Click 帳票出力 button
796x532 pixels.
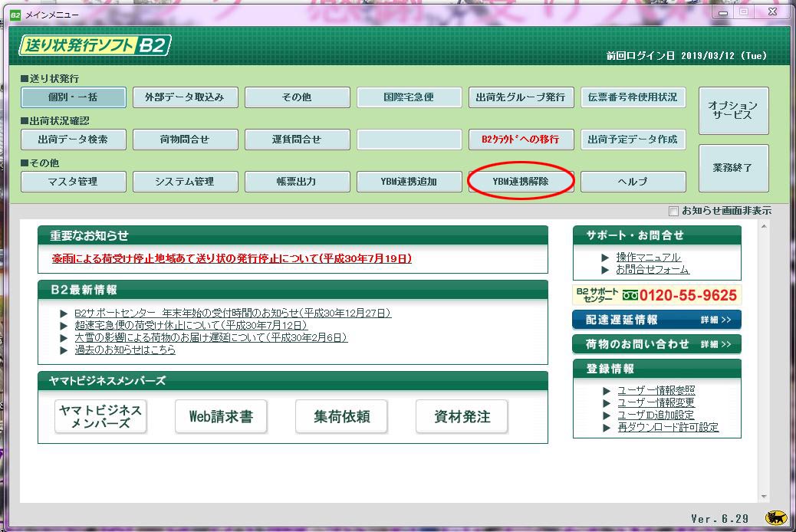coord(297,181)
